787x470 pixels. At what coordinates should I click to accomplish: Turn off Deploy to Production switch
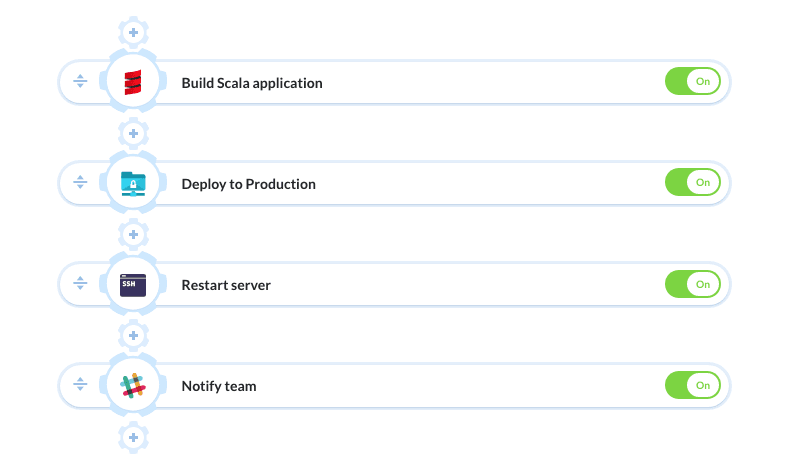(x=692, y=183)
